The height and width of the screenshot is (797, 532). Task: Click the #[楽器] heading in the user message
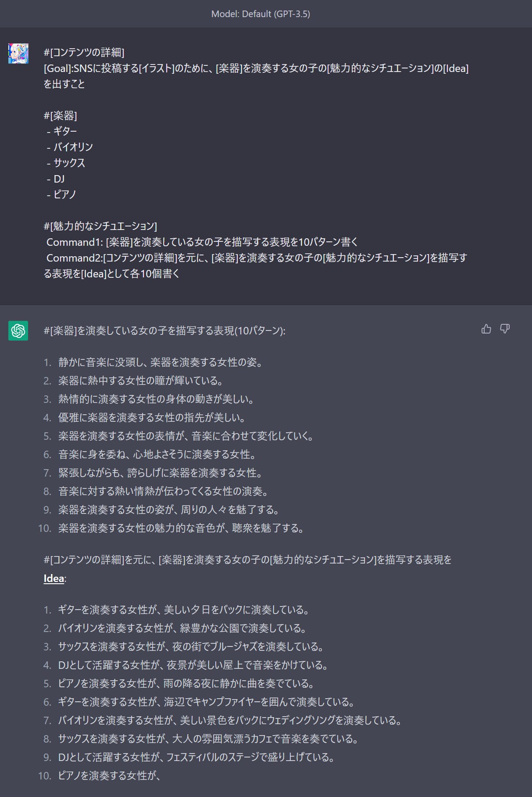point(60,116)
